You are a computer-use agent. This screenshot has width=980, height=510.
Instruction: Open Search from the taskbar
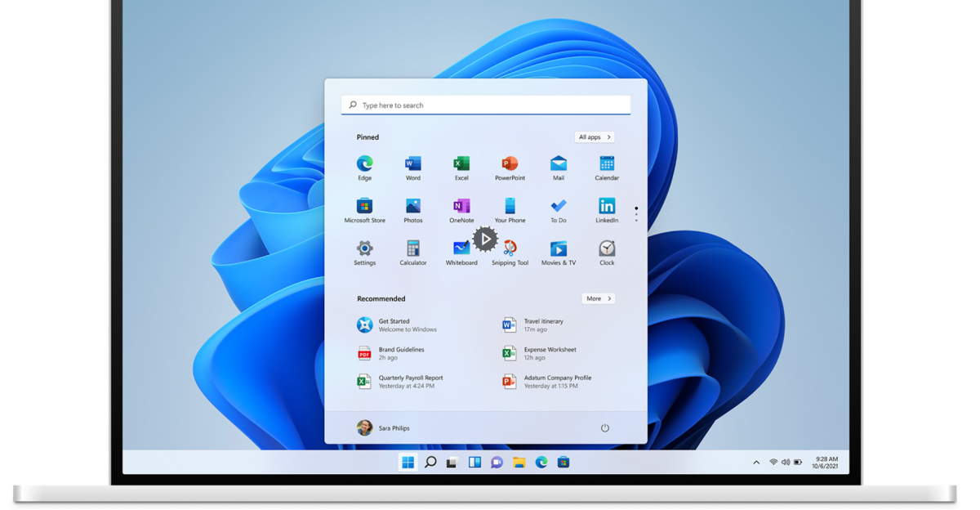pos(430,463)
